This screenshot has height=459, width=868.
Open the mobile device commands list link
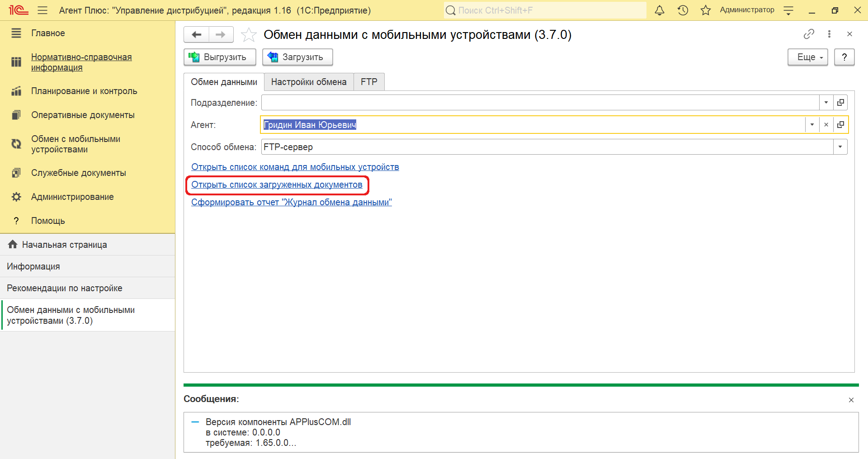(x=295, y=167)
